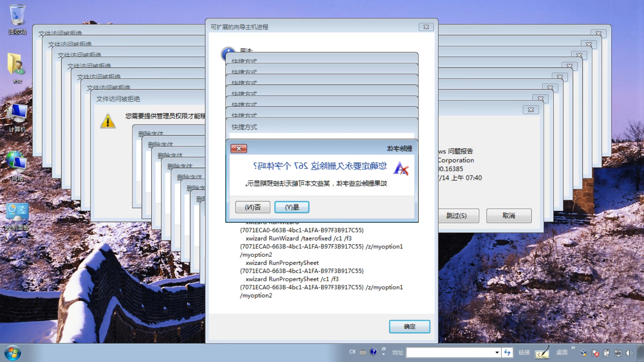Click the front 快捷方式 dialog title
The width and height of the screenshot is (644, 362).
coord(244,127)
